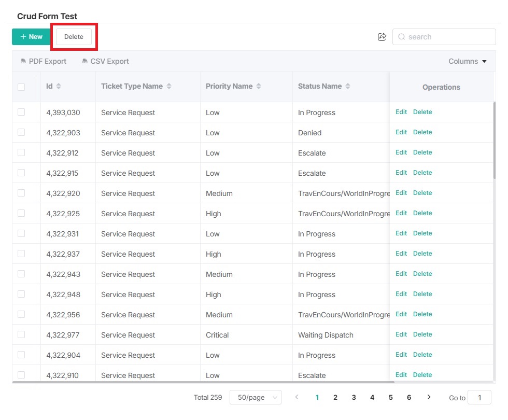
Task: Sort by Id column sort arrows
Action: point(59,86)
